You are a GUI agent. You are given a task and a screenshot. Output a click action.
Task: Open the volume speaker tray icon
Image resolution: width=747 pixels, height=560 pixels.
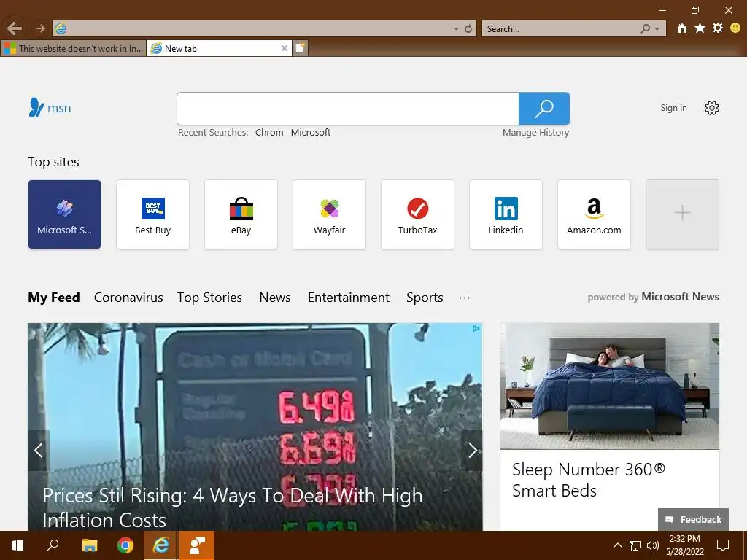pyautogui.click(x=653, y=545)
